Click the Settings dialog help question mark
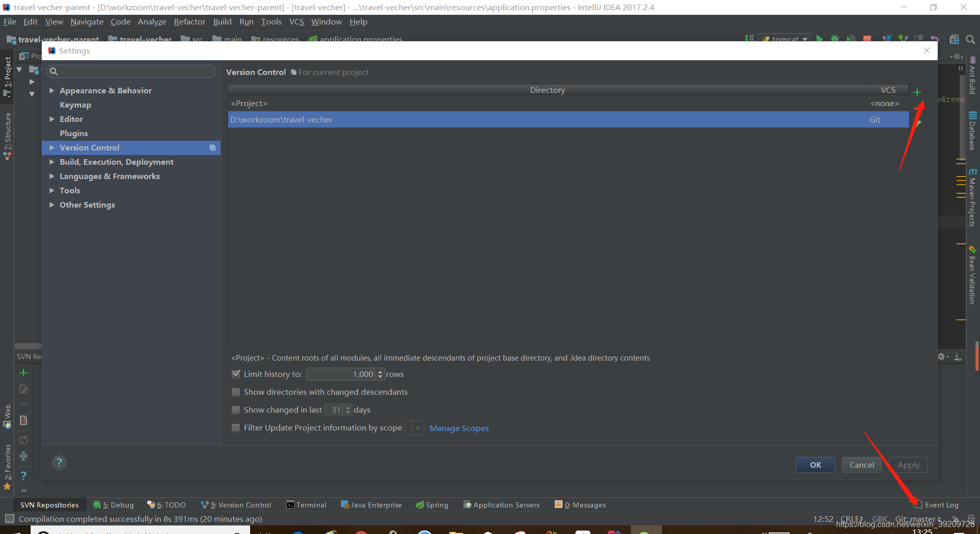The image size is (980, 534). [x=59, y=463]
